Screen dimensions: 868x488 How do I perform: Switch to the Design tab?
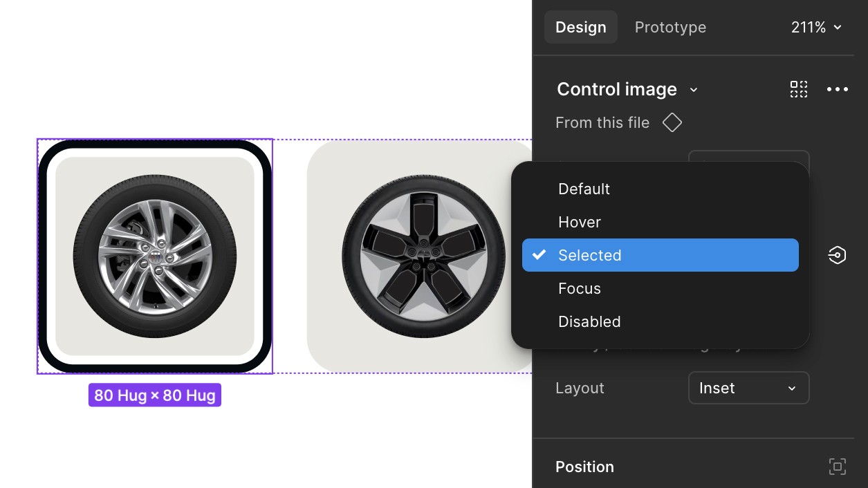click(x=580, y=28)
